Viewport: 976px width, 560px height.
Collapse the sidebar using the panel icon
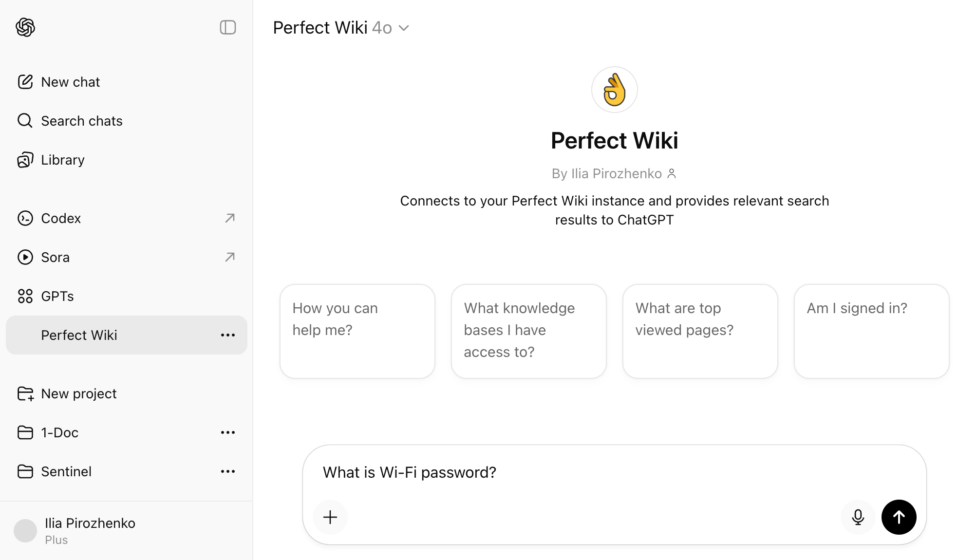click(227, 27)
